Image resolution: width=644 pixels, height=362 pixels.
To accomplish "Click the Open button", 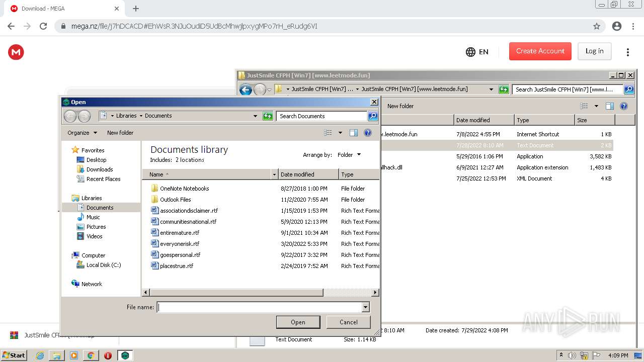I will tap(298, 322).
